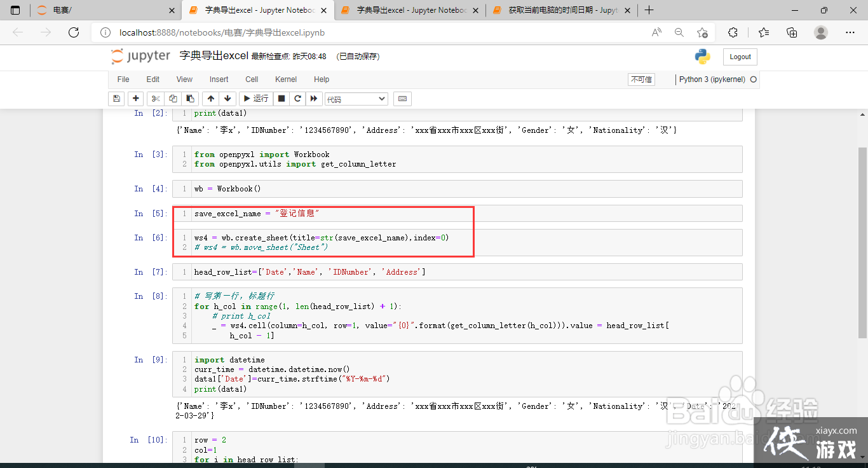The image size is (868, 468).
Task: Click the head_row_list cell In [7]
Action: pos(458,272)
